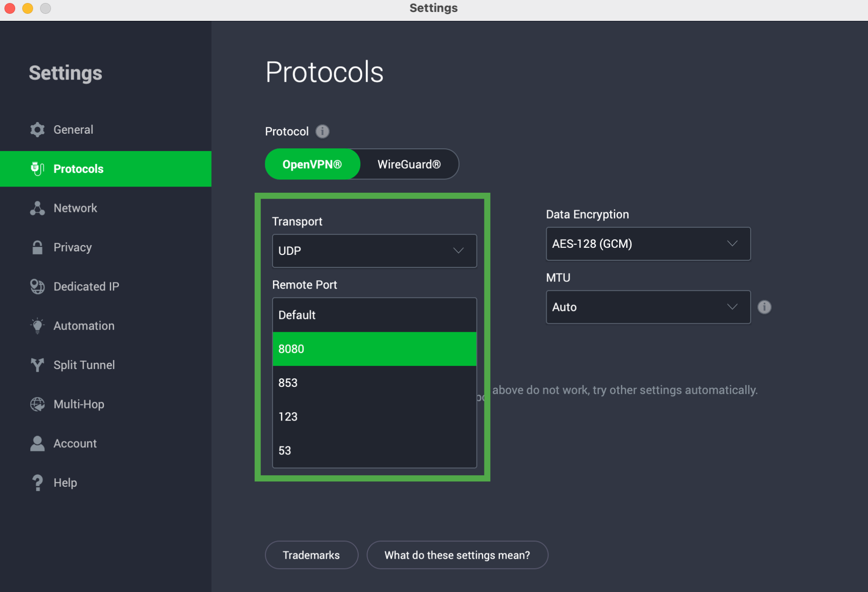Viewport: 868px width, 592px height.
Task: Go to Multi-Hop settings
Action: point(79,404)
